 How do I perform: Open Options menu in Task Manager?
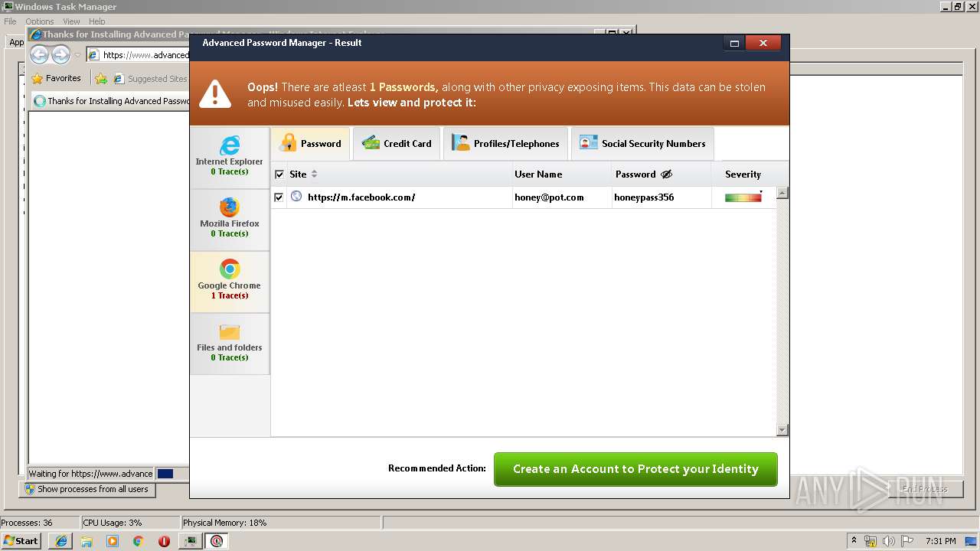point(40,21)
